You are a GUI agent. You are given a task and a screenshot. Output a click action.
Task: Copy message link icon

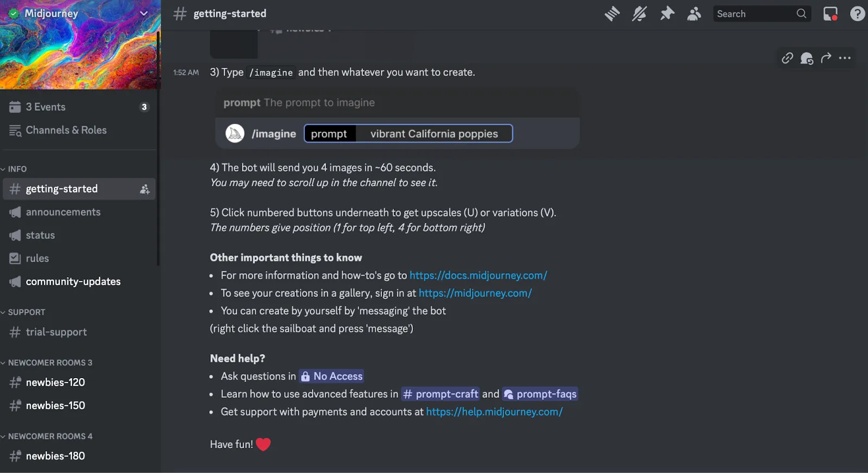pos(787,58)
